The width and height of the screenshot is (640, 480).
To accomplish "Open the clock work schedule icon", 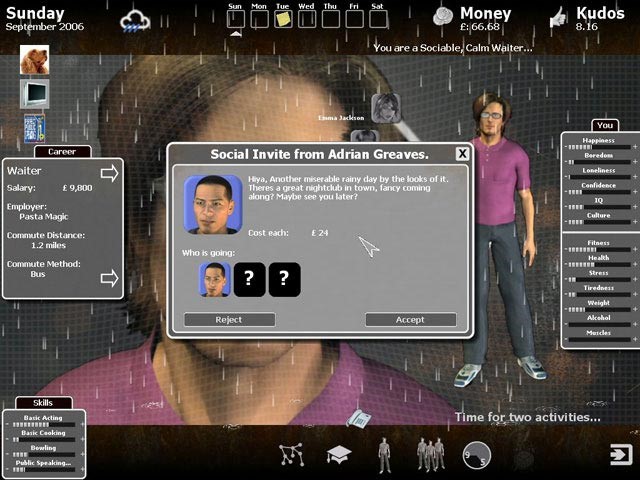I will pyautogui.click(x=477, y=455).
